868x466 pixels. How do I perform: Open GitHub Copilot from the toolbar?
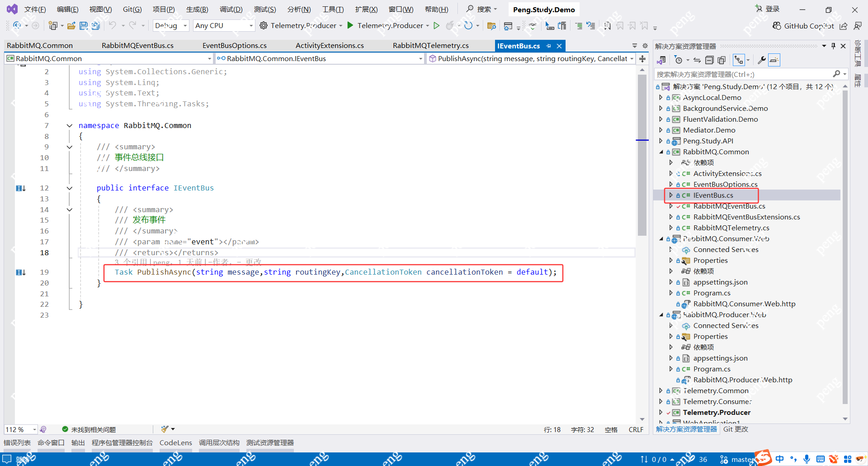803,26
